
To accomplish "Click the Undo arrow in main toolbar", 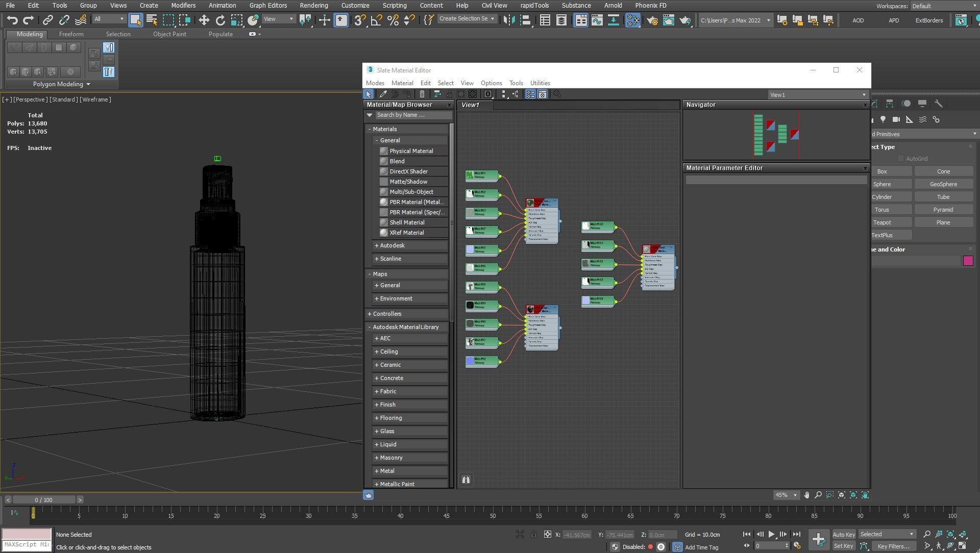I will coord(12,20).
